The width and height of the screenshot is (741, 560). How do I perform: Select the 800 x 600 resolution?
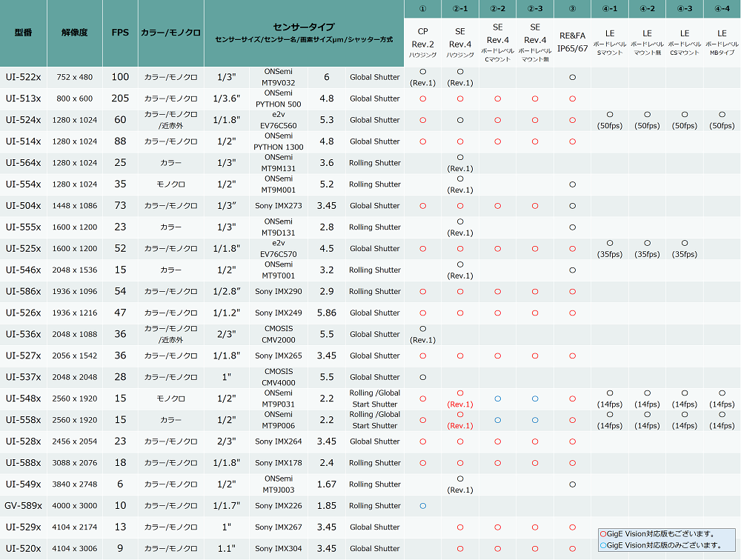coord(75,99)
